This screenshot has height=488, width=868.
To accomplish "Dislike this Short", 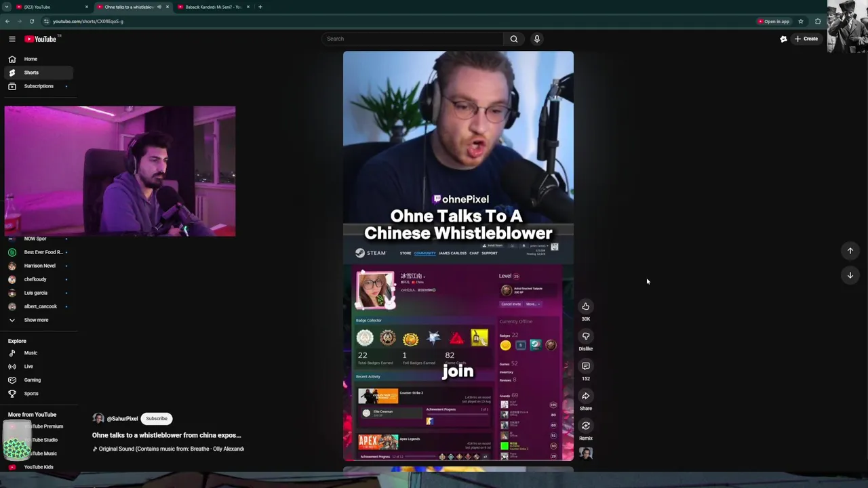I will (585, 336).
